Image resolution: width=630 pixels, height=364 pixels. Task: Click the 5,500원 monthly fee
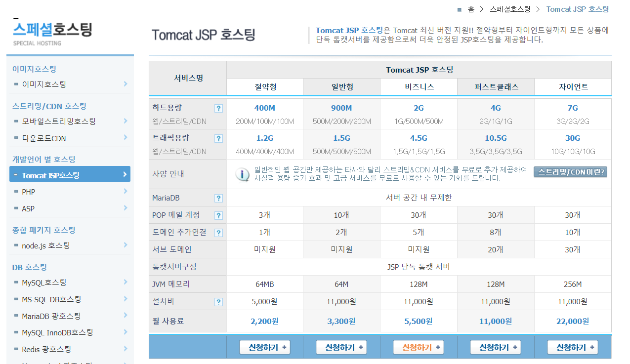point(419,322)
